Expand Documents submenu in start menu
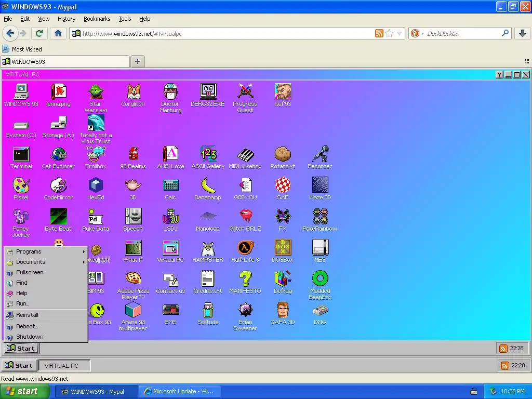This screenshot has height=399, width=532. 46,262
